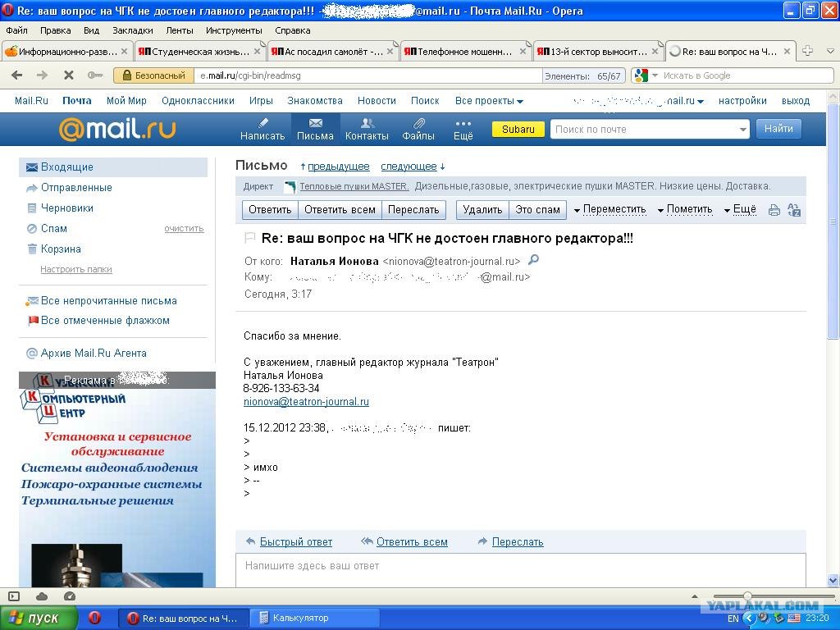Click the translate icon next to print
840x630 pixels.
tap(793, 210)
